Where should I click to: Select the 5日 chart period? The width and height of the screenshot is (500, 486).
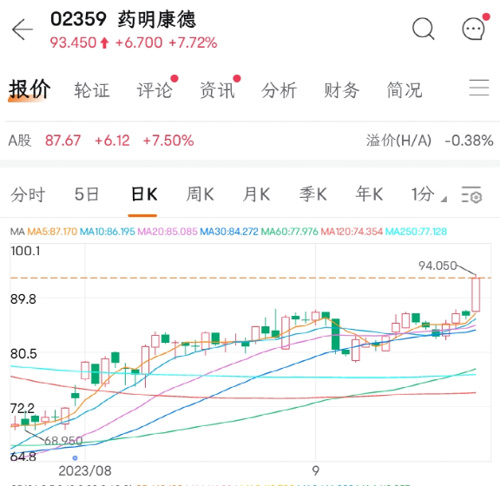point(87,194)
